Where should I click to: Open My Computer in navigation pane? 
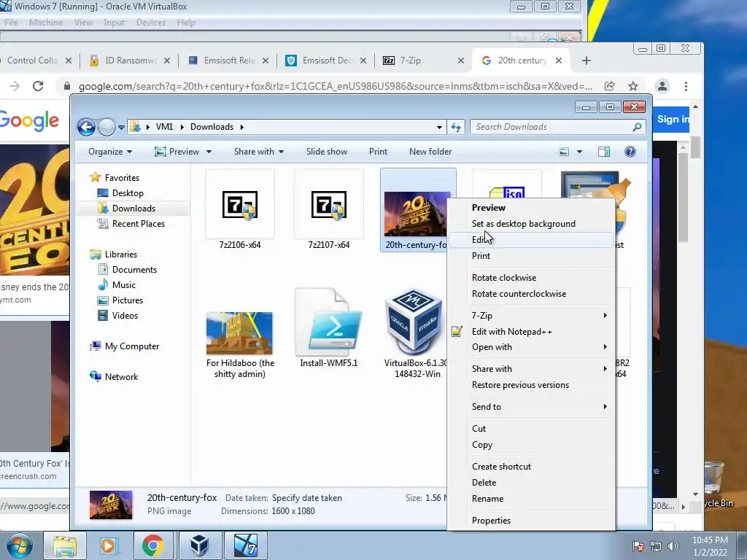(132, 346)
